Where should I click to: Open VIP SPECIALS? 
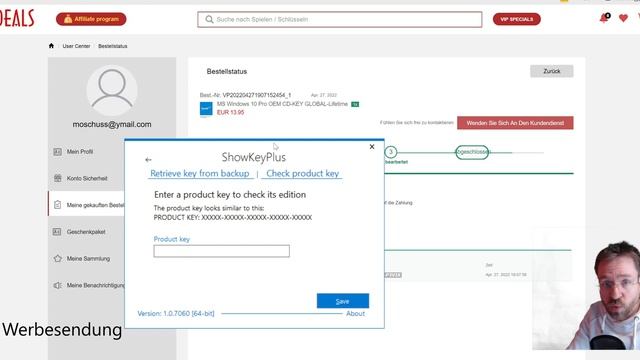pos(516,19)
